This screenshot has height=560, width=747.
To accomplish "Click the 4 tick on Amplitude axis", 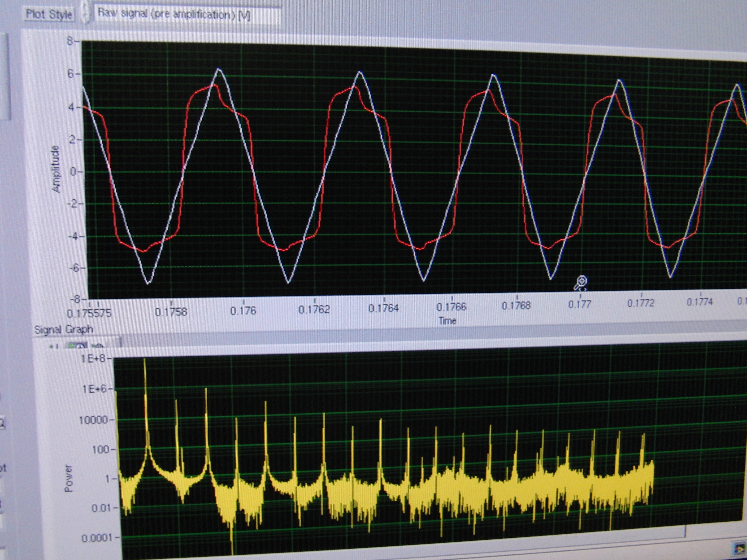I will [x=71, y=107].
